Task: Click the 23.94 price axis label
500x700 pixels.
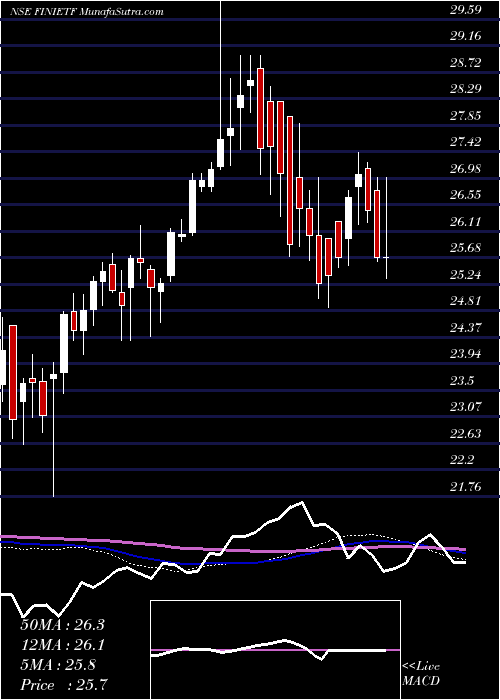Action: (x=465, y=354)
